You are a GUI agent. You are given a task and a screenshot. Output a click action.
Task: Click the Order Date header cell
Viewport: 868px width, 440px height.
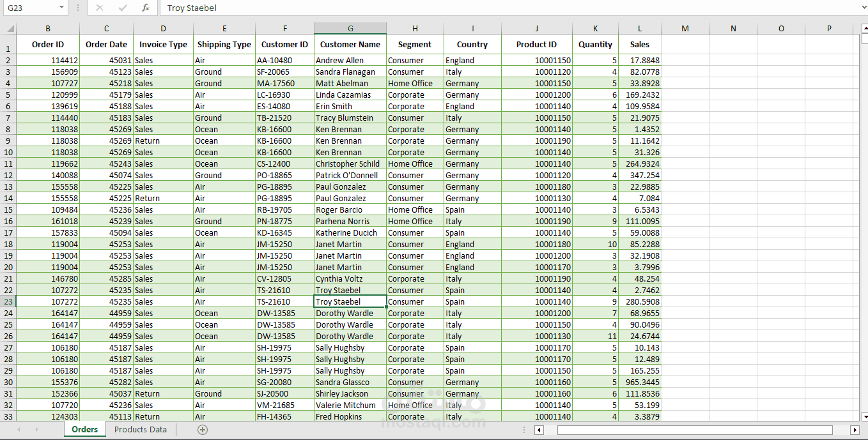107,44
